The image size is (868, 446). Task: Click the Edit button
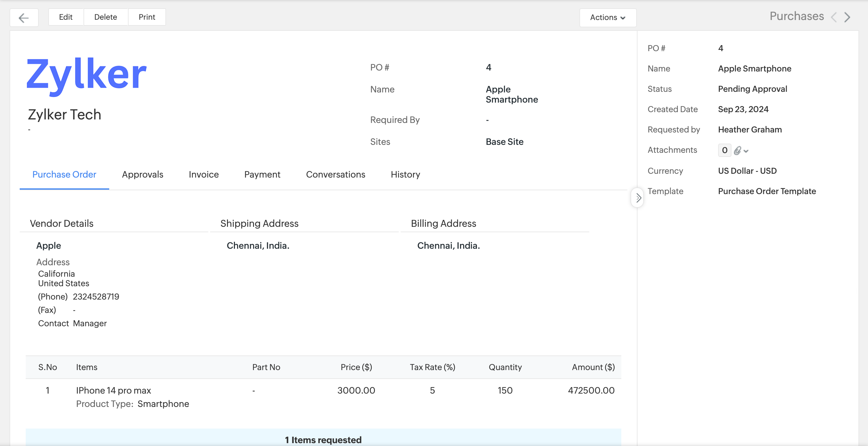pyautogui.click(x=66, y=17)
